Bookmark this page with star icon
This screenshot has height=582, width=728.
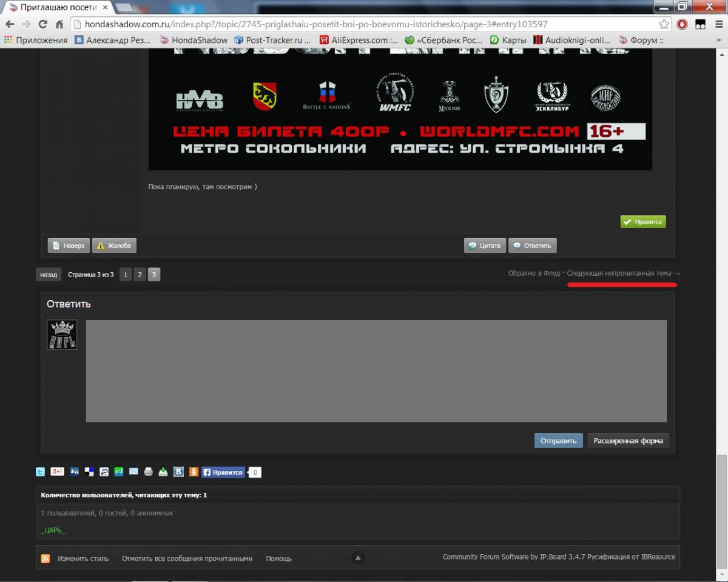(664, 24)
